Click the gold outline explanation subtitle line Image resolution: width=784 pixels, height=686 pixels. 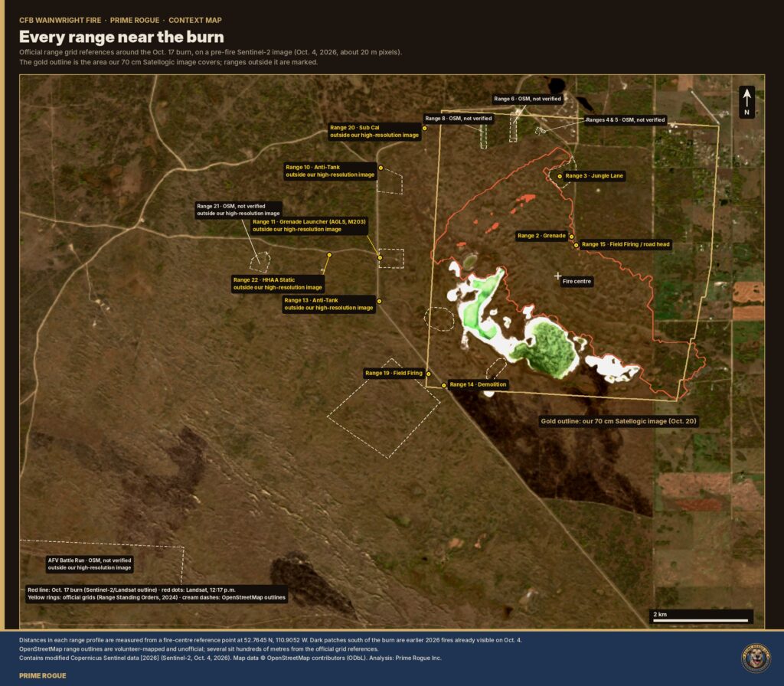168,62
